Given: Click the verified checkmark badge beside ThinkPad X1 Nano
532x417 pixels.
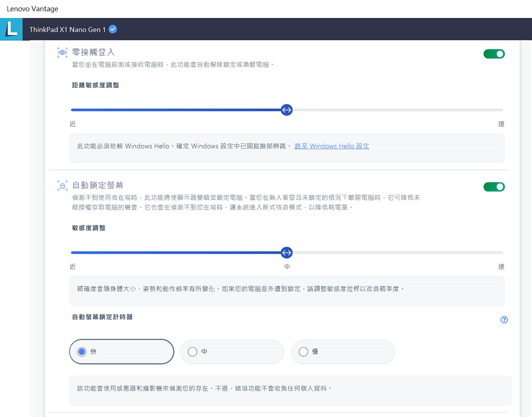Looking at the screenshot, I should click(113, 29).
